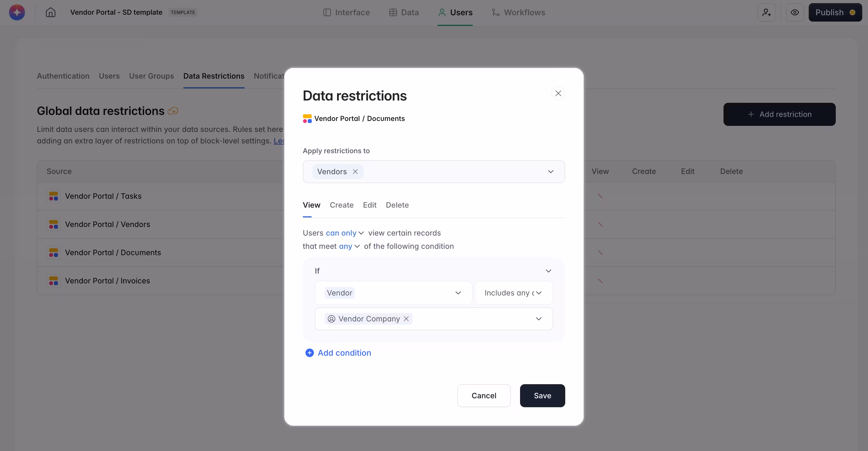
Task: Click the sync icon beside Global data restrictions
Action: pos(173,111)
